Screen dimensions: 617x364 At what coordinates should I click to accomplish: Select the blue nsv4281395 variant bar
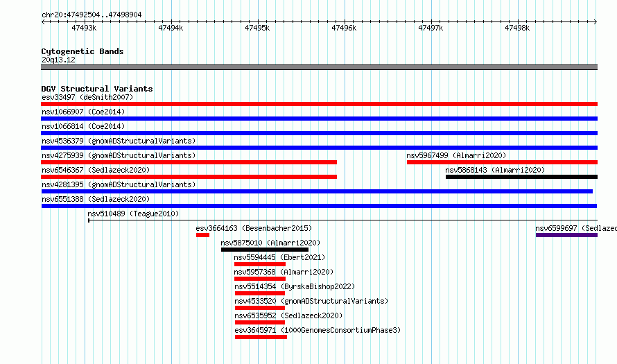[317, 191]
